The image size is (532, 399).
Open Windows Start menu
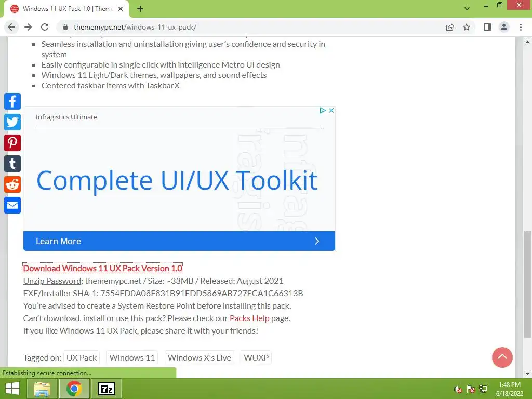tap(12, 389)
